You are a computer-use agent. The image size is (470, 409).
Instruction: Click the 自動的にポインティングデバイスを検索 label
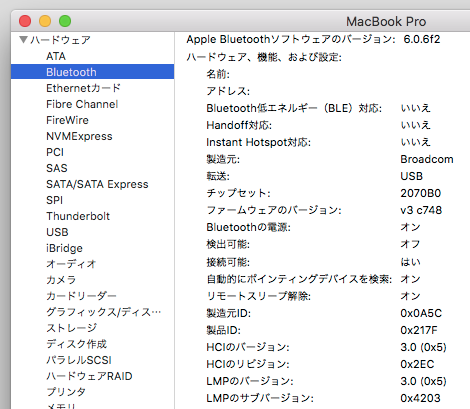tap(299, 279)
